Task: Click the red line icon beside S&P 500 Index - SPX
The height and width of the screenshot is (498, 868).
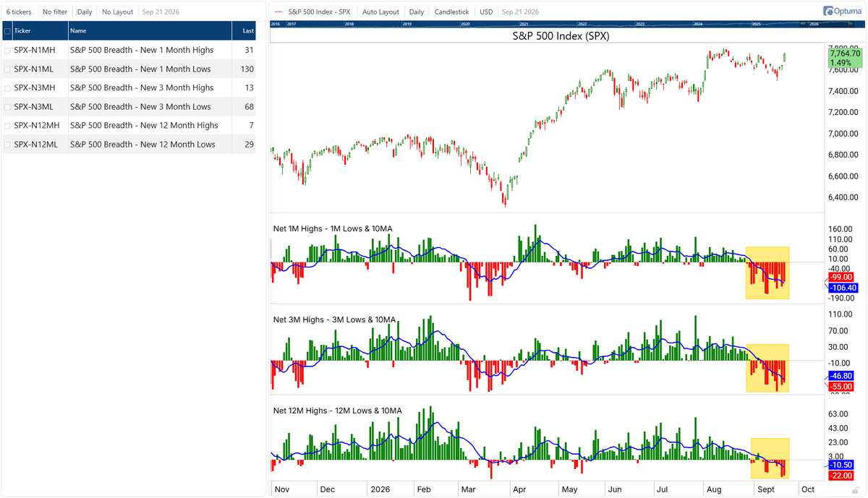Action: click(x=278, y=12)
